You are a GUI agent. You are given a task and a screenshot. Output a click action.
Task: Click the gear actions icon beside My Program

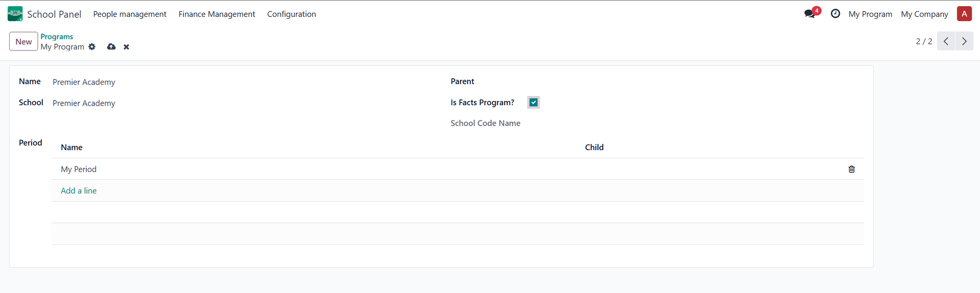coord(92,46)
